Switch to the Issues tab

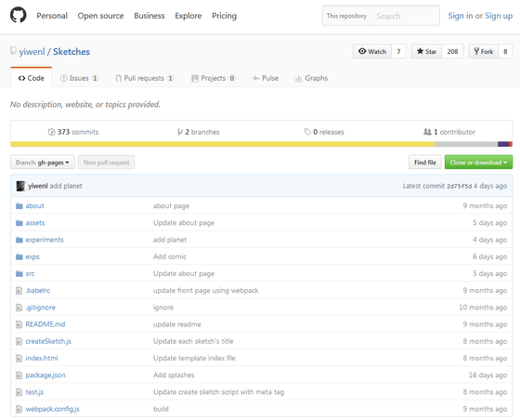(x=79, y=78)
